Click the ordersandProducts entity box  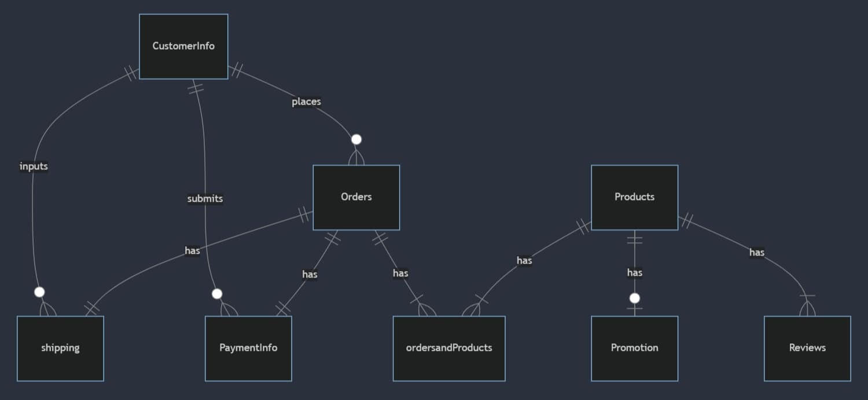(x=449, y=348)
